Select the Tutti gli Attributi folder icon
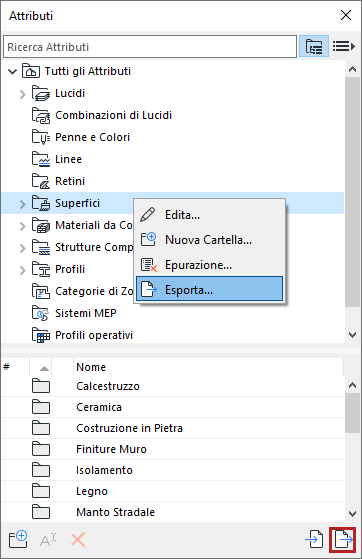This screenshot has height=559, width=362. [31, 71]
